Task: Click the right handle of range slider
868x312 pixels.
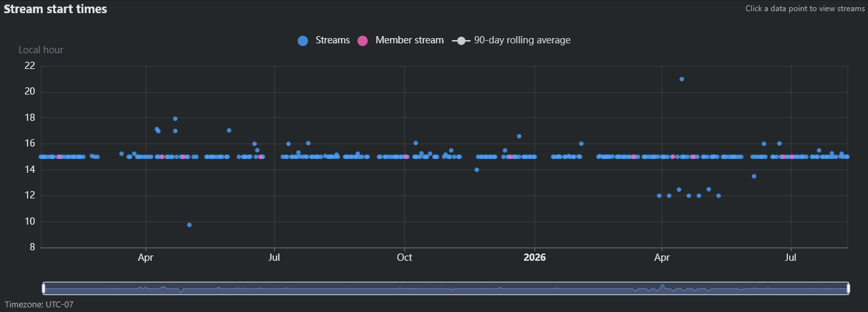Action: [x=848, y=288]
